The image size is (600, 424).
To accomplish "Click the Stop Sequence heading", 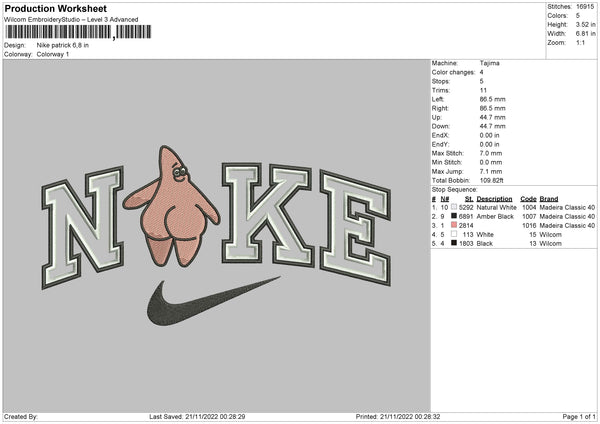I will tap(455, 190).
